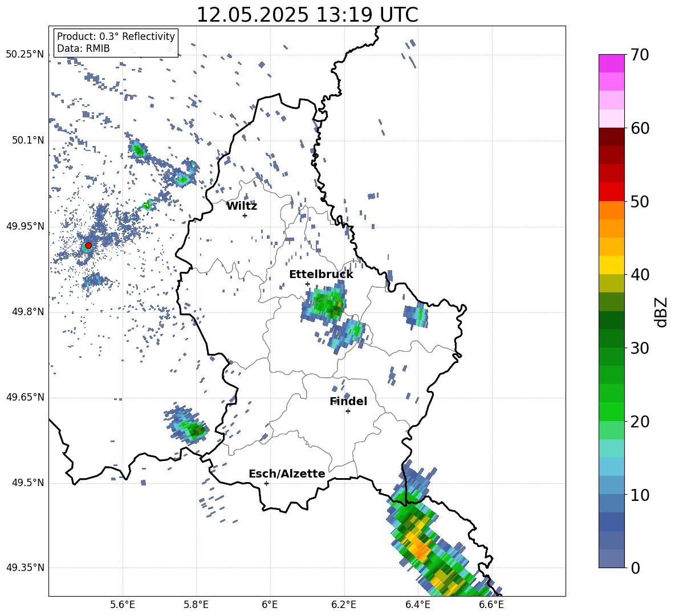Click the 49.95°N latitude label
675x616 pixels.
[x=25, y=226]
